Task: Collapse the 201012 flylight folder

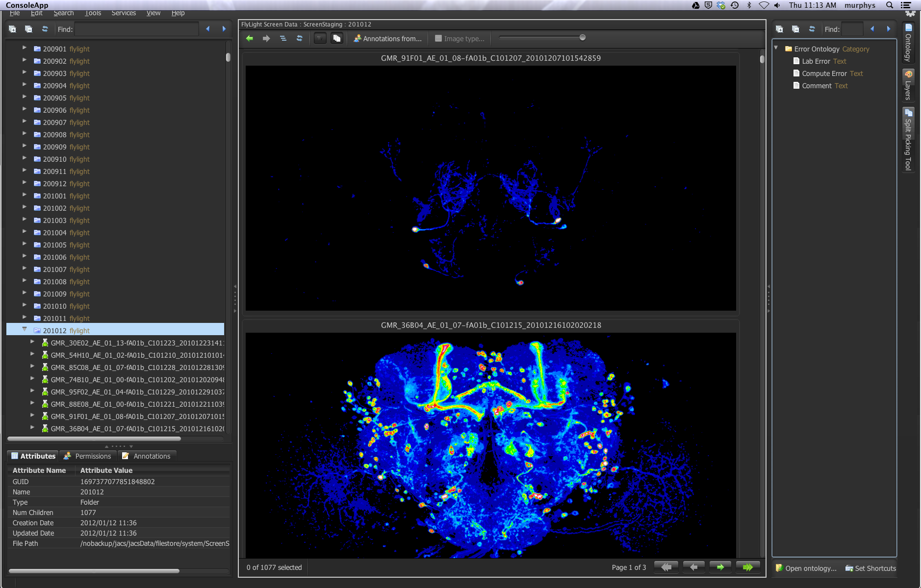Action: [x=25, y=330]
